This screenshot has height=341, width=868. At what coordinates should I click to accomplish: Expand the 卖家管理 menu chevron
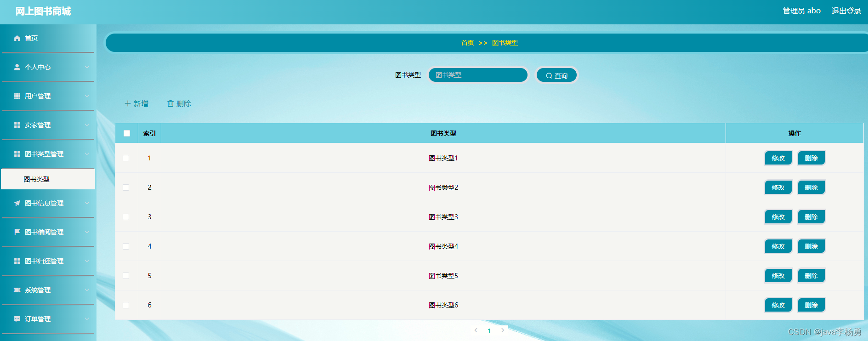point(87,125)
